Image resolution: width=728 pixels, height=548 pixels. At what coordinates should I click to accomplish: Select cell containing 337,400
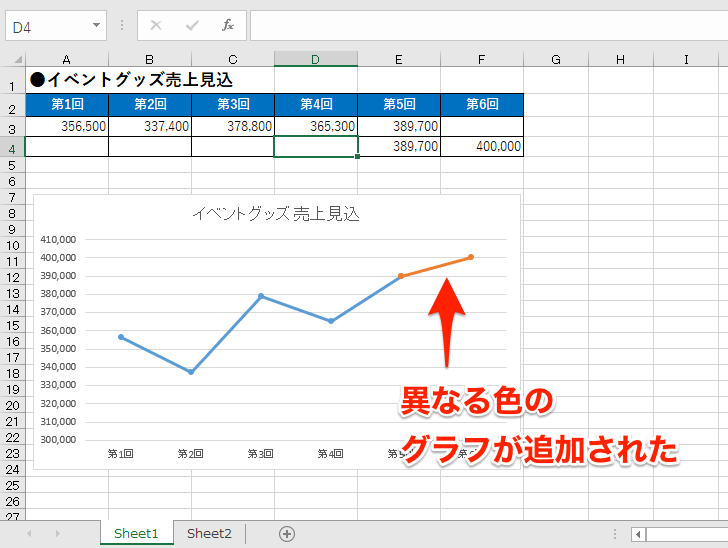tap(150, 126)
